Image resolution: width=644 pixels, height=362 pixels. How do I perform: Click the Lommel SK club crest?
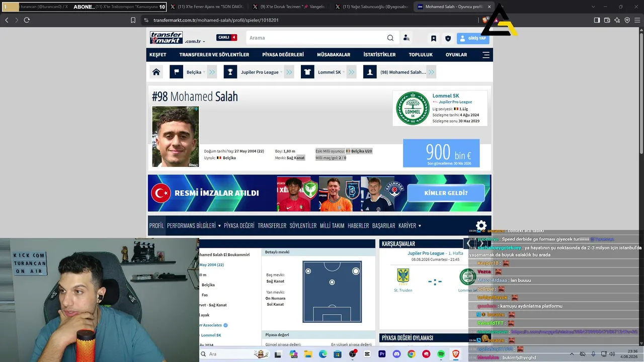[x=413, y=108]
